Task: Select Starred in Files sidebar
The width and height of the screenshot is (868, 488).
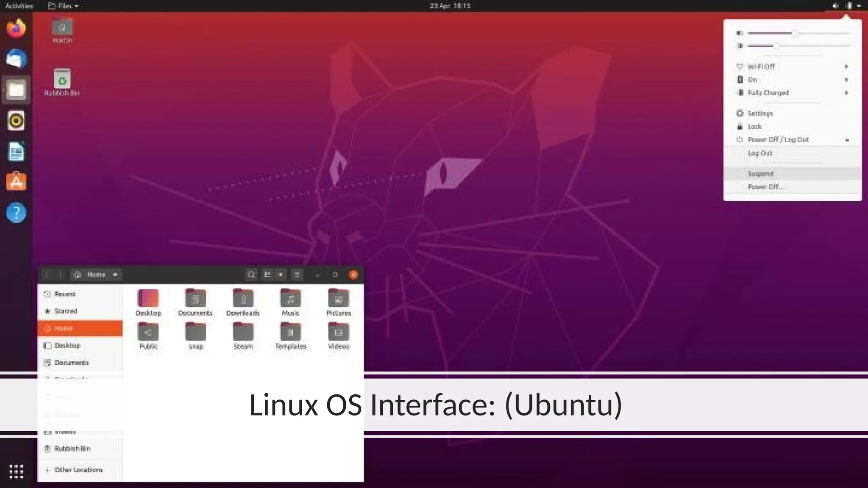Action: point(80,311)
